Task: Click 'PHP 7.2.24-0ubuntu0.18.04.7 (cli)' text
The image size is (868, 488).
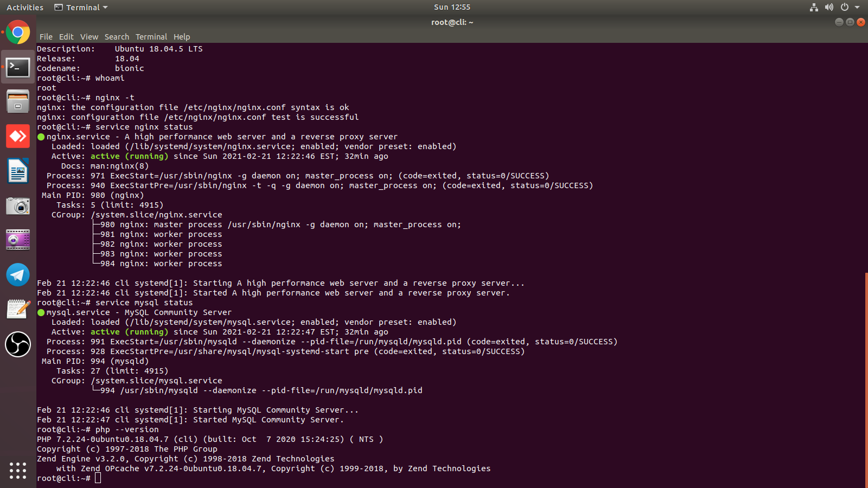Action: [117, 439]
